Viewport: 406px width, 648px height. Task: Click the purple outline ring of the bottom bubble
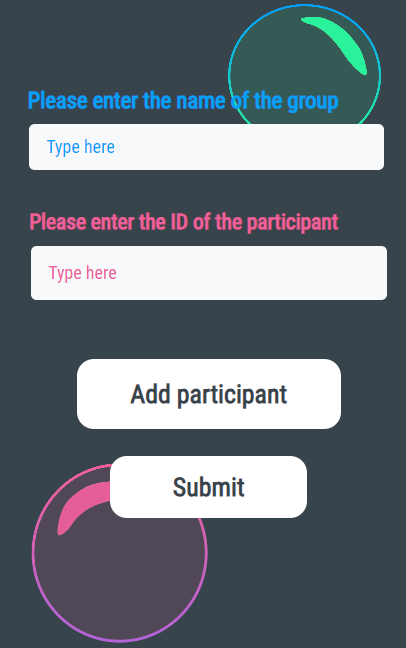[x=119, y=641]
